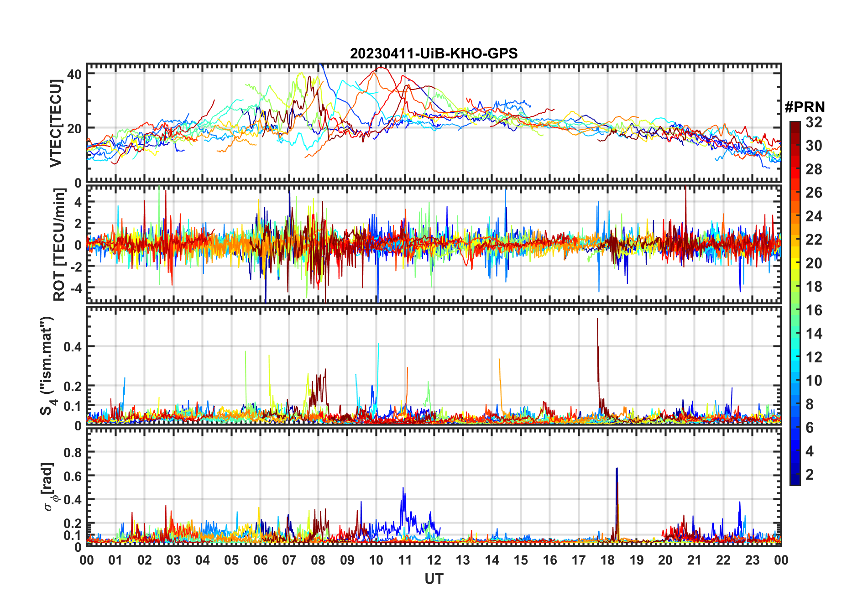Select the VTEC[TECU] y-axis label
Viewport: 868px width, 607px height.
(x=55, y=123)
